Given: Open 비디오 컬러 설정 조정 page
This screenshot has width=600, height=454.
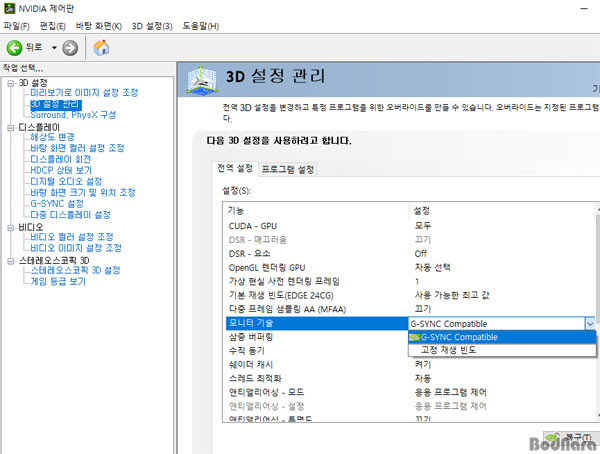Looking at the screenshot, I should pos(72,237).
